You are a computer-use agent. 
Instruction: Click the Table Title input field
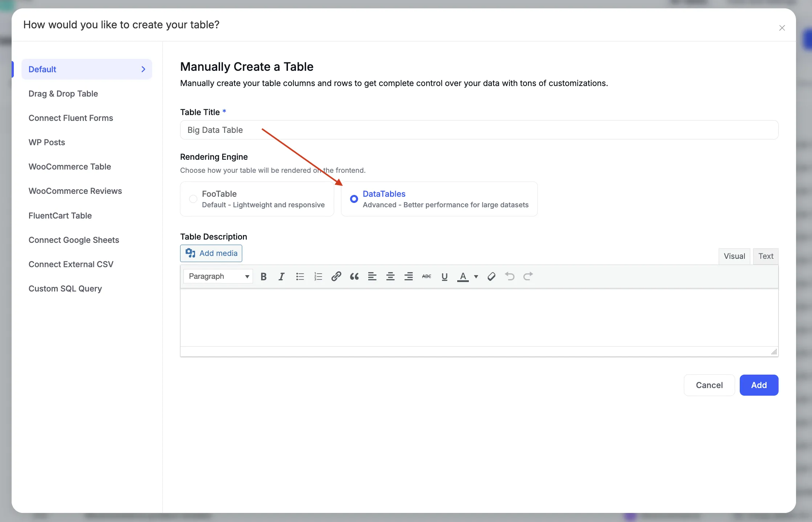[479, 130]
